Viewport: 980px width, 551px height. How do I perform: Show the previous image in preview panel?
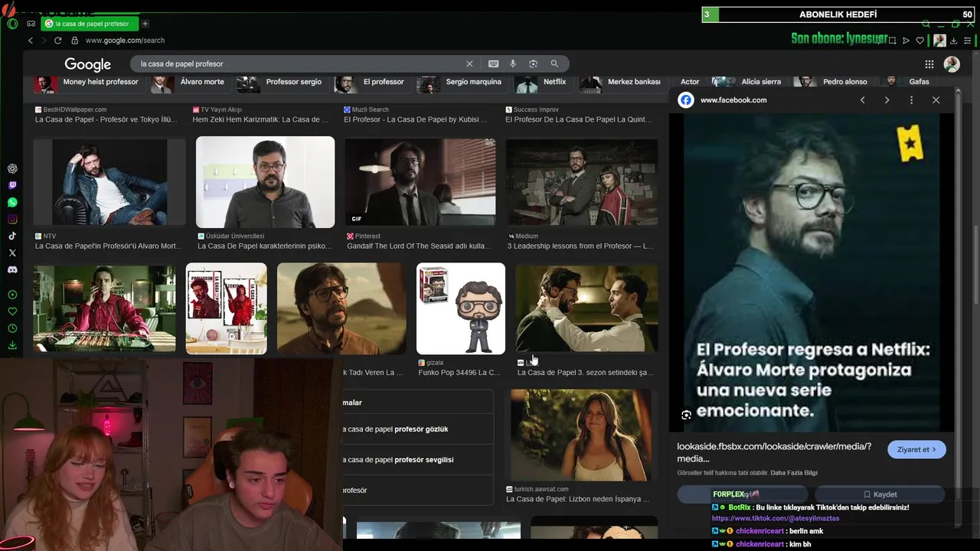862,100
